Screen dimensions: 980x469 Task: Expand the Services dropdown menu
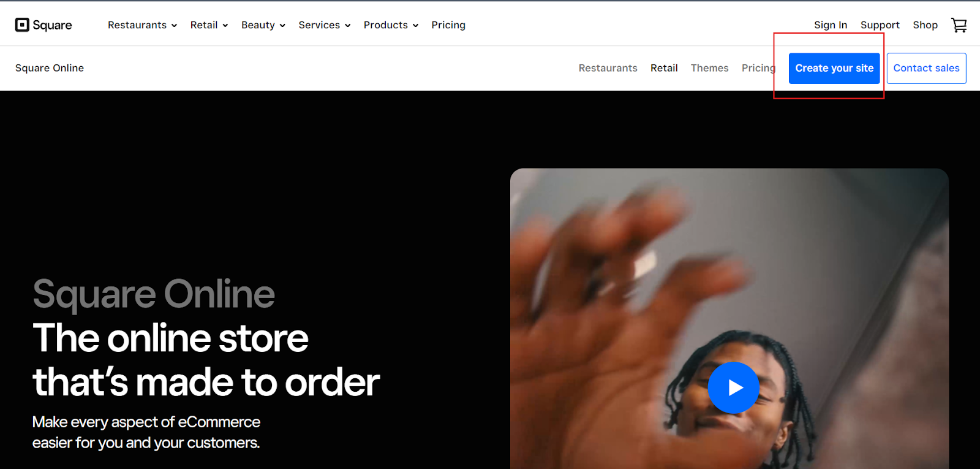325,25
